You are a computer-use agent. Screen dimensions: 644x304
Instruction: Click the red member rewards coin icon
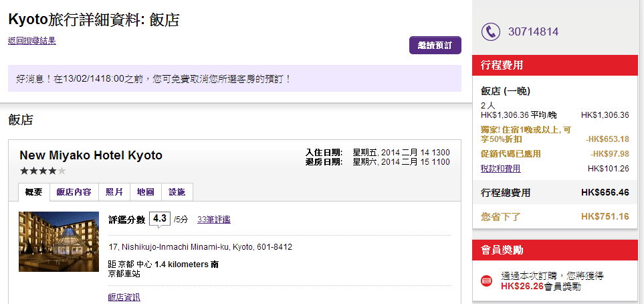tap(487, 281)
